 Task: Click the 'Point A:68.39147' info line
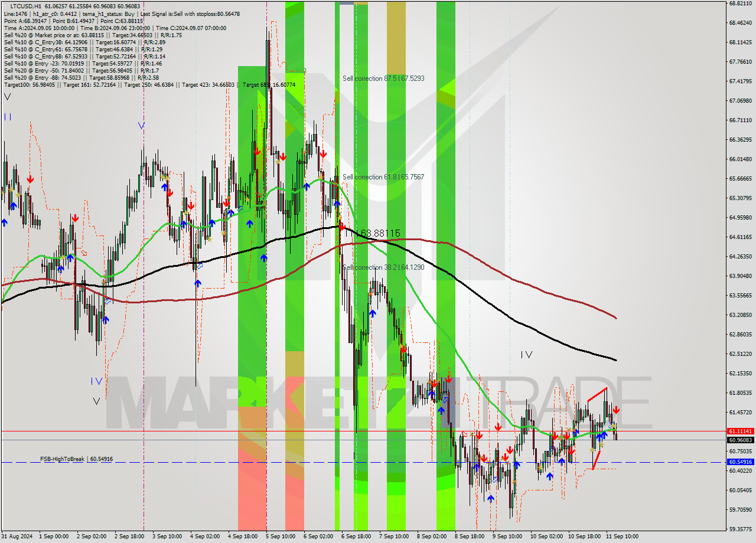click(x=26, y=20)
